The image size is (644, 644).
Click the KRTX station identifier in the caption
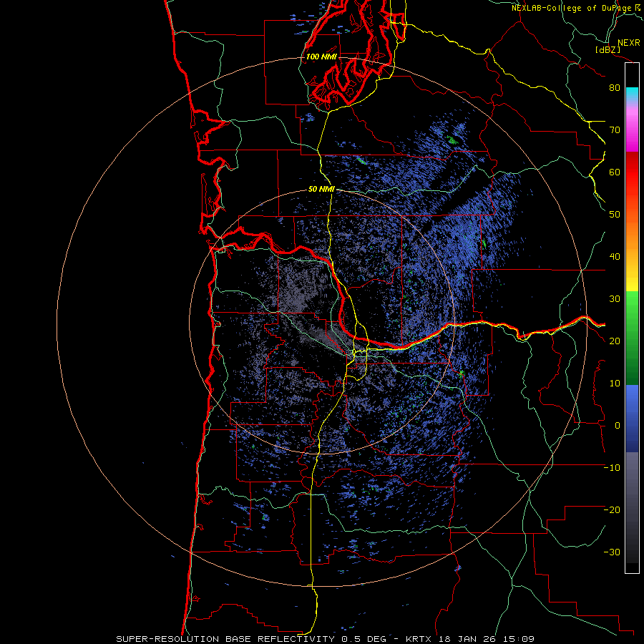click(x=420, y=639)
